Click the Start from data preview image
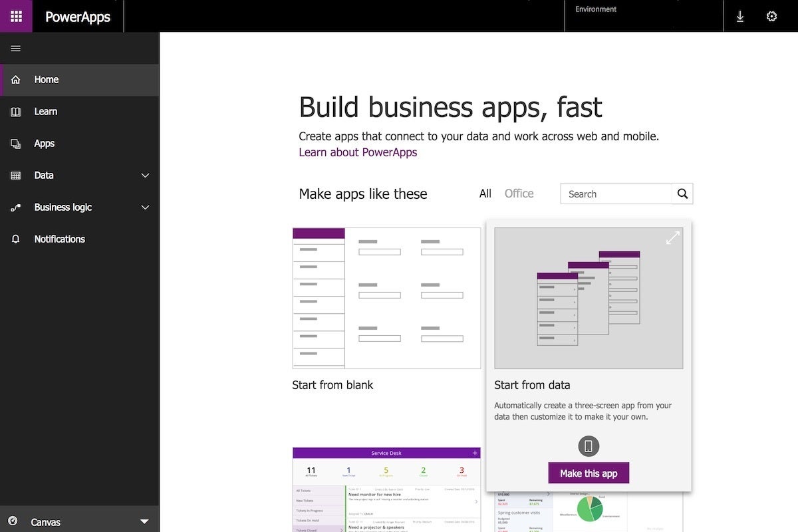798x532 pixels. click(x=589, y=298)
